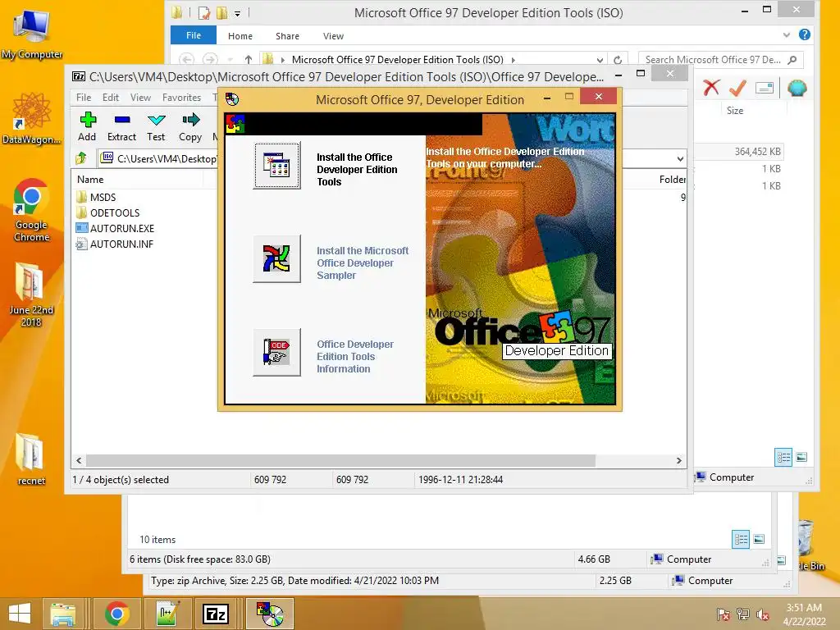Open Explorer help question mark icon
Viewport: 840px width, 630px height.
(804, 34)
